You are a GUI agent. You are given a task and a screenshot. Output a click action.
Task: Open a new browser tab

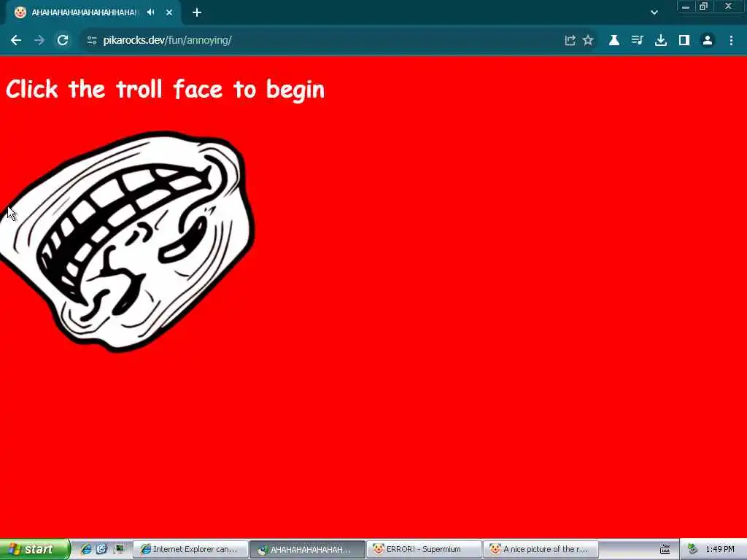(x=197, y=12)
